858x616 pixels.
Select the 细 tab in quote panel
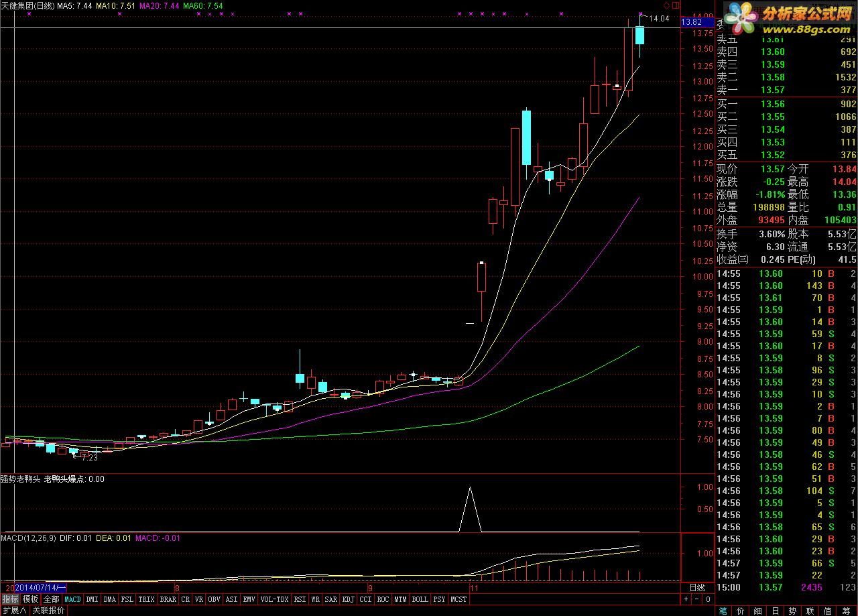[x=758, y=611]
